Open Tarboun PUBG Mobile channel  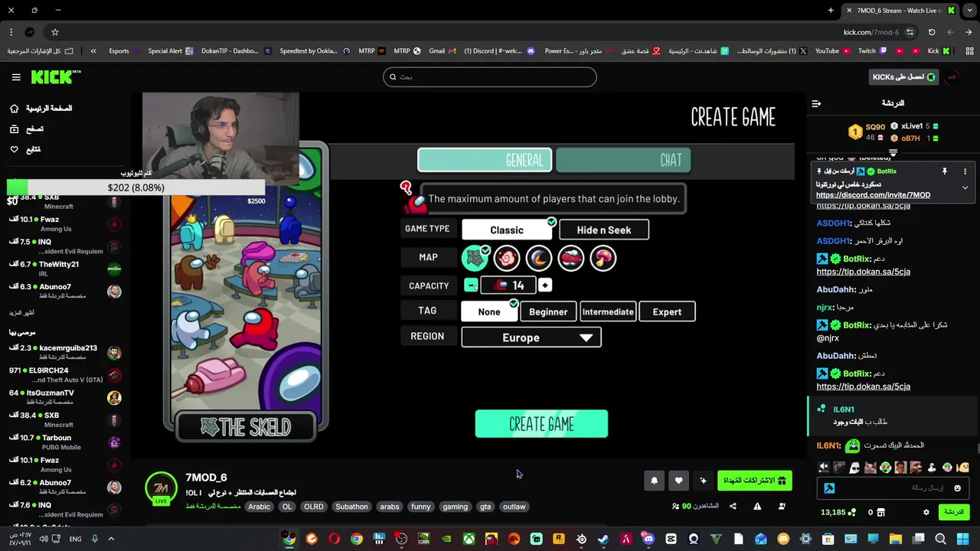tap(65, 442)
